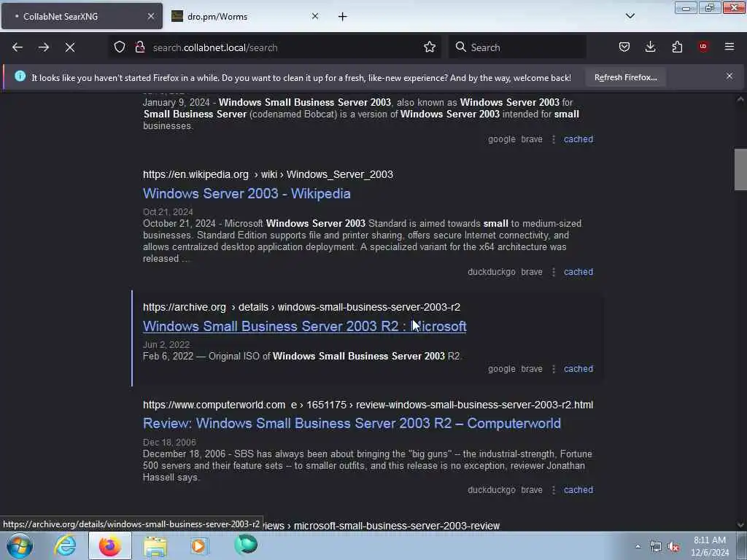
Task: Switch to dro.pm/Worms tab
Action: pos(245,16)
